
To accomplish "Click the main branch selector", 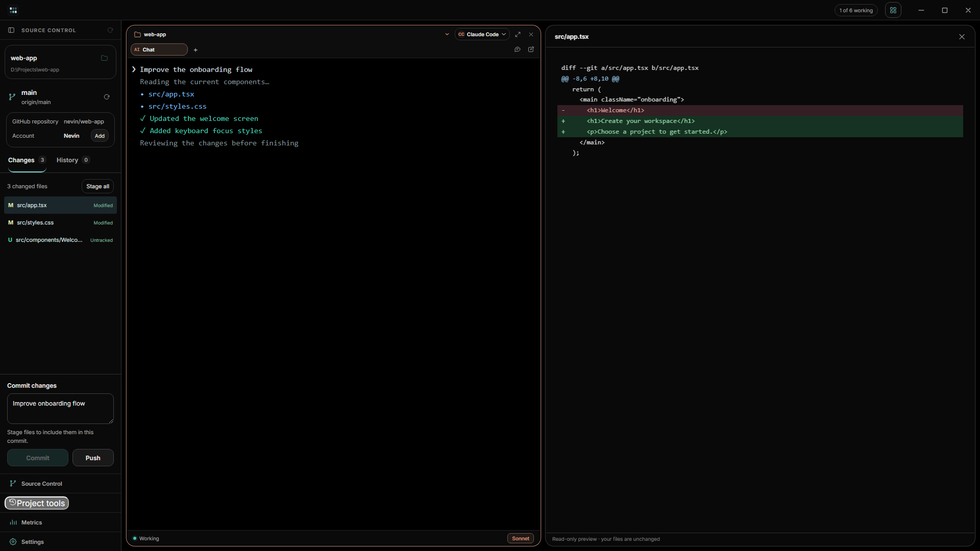I will point(36,97).
